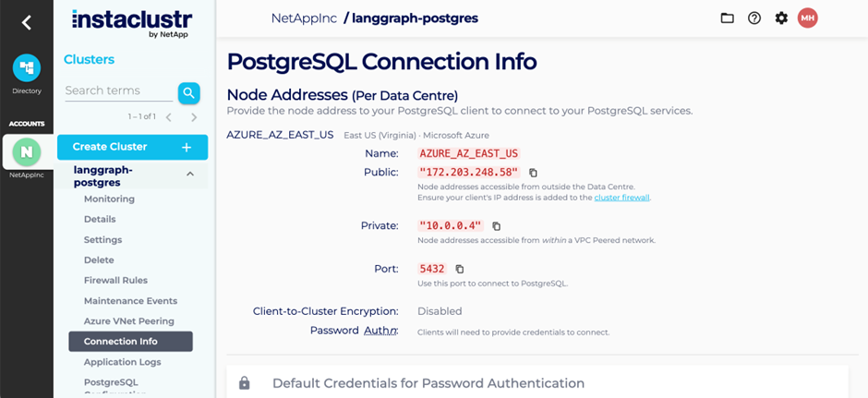Copy the port number 5432

coord(460,269)
